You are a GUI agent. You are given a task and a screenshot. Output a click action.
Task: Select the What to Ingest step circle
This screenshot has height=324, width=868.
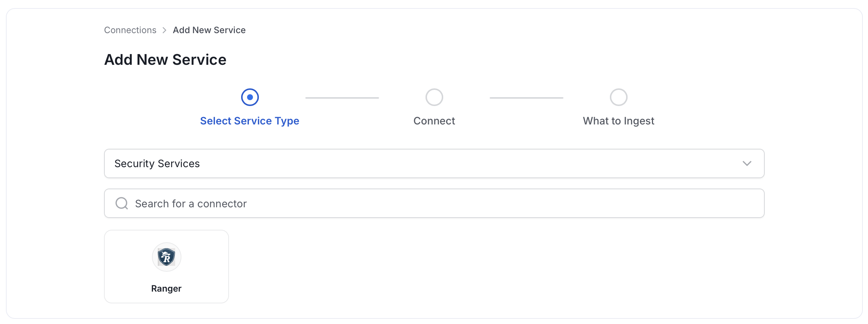point(619,97)
